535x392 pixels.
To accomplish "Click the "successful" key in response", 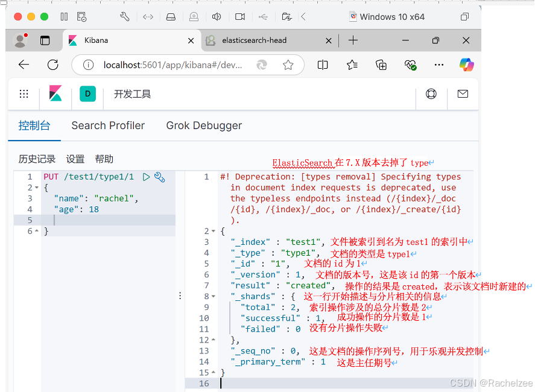I will [x=270, y=318].
